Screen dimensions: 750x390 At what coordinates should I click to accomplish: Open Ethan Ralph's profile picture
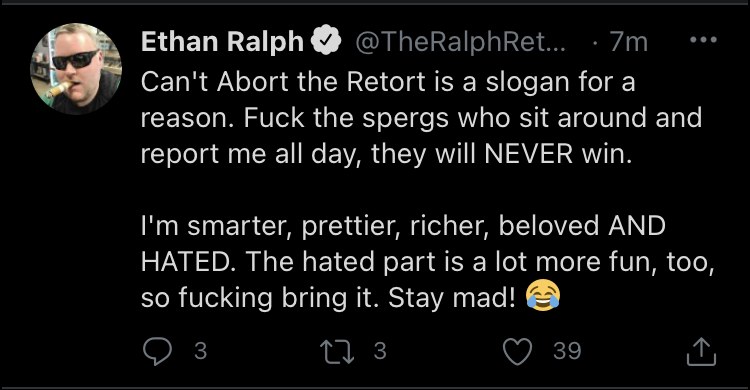coord(76,68)
